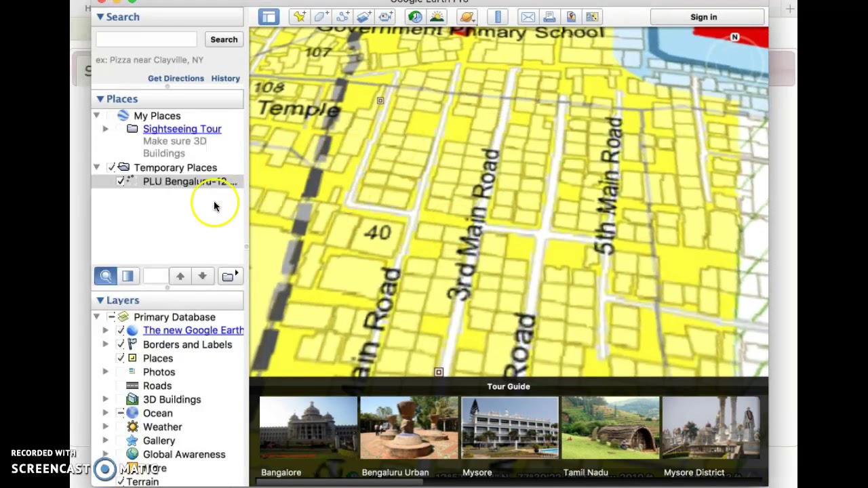The image size is (868, 488).
Task: Expand the Weather layer arrow
Action: [x=105, y=426]
